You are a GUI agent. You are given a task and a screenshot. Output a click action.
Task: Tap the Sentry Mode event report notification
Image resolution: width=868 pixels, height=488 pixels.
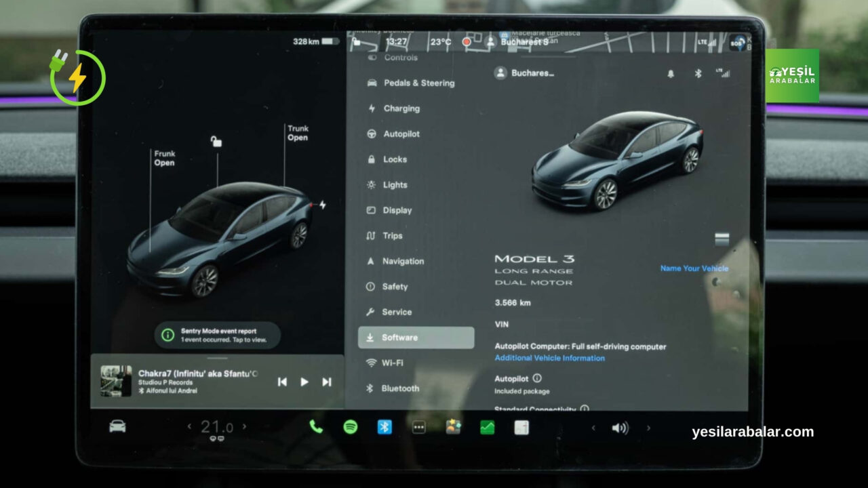coord(217,335)
